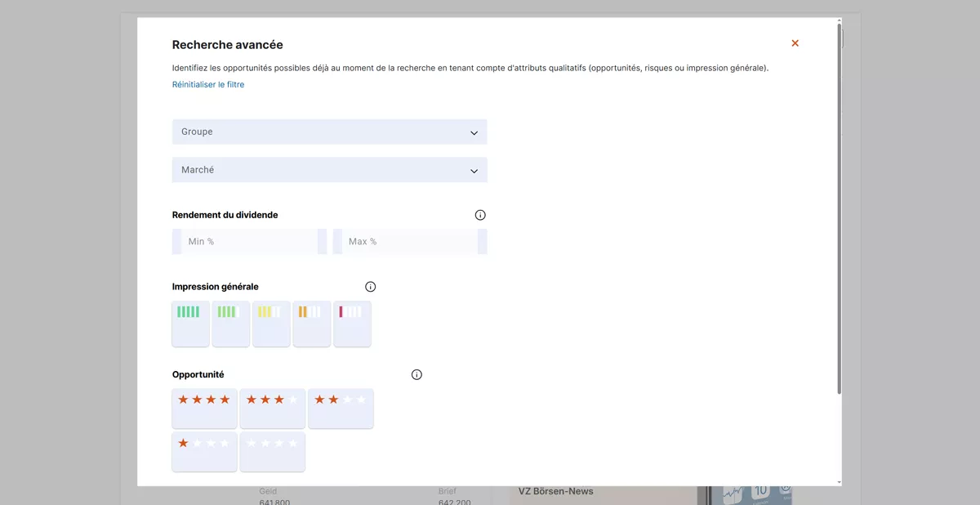Click the Max % dividend field
The height and width of the screenshot is (505, 980).
(409, 242)
